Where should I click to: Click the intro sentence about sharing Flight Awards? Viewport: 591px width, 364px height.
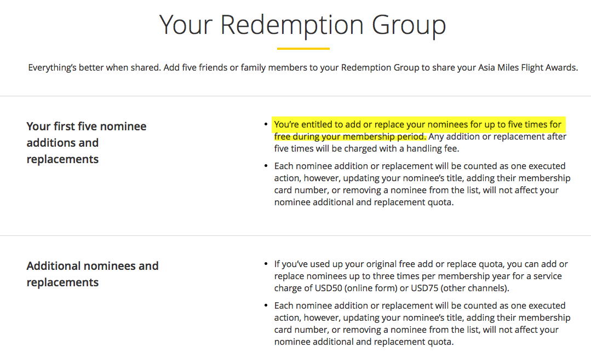(x=303, y=68)
